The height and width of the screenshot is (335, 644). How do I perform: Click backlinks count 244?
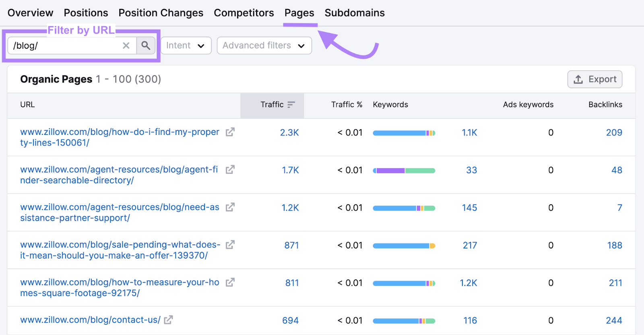[614, 321]
